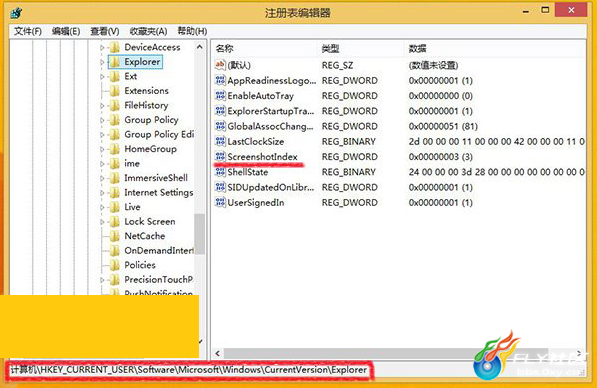Expand the Internet Settings tree node
Viewport: 597px width, 388px height.
pos(102,193)
